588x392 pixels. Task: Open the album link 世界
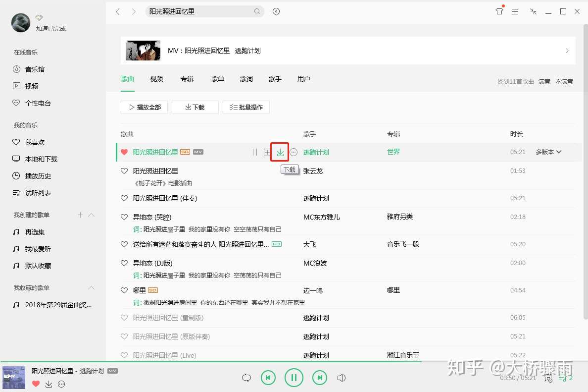(x=393, y=152)
